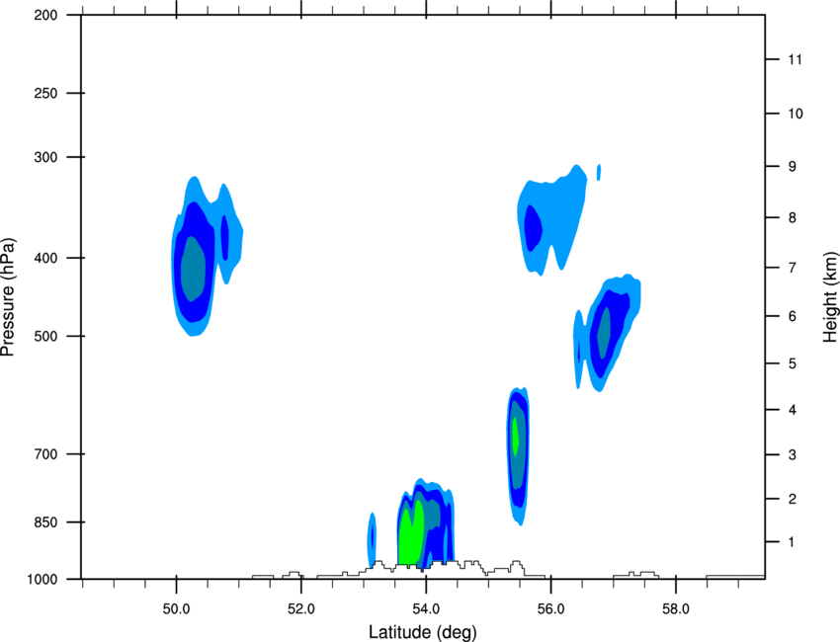Click the 'Pressure (hPa)' axis title
840x642 pixels.
(8, 297)
